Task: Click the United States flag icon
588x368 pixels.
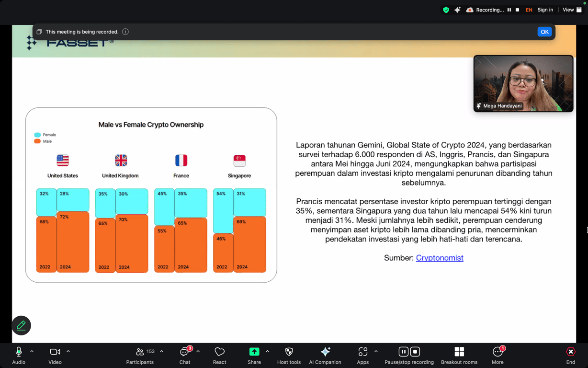Action: click(63, 160)
